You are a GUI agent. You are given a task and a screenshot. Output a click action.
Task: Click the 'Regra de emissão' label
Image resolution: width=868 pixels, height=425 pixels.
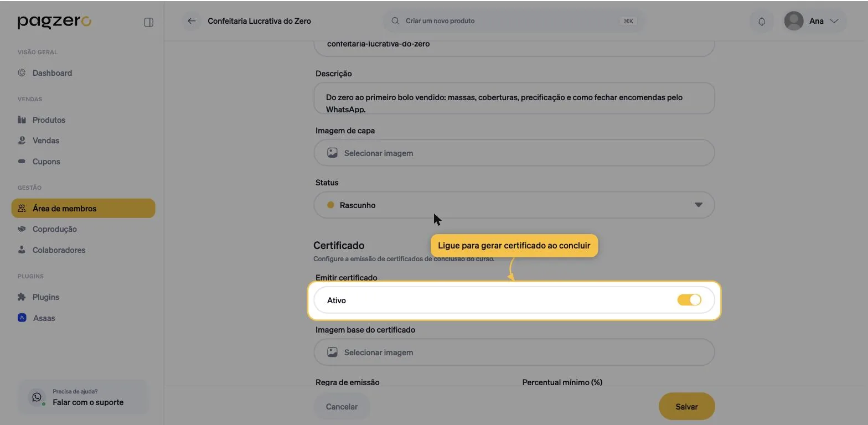[x=348, y=382]
